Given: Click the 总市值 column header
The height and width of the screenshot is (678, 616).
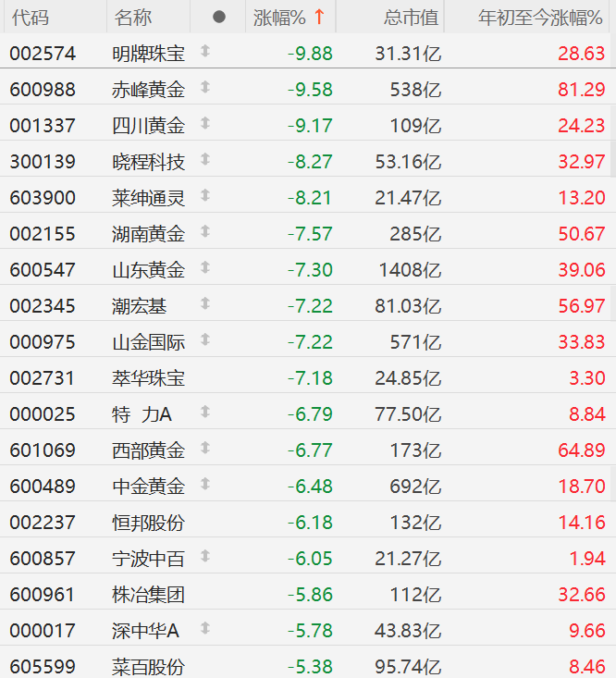Looking at the screenshot, I should [411, 18].
